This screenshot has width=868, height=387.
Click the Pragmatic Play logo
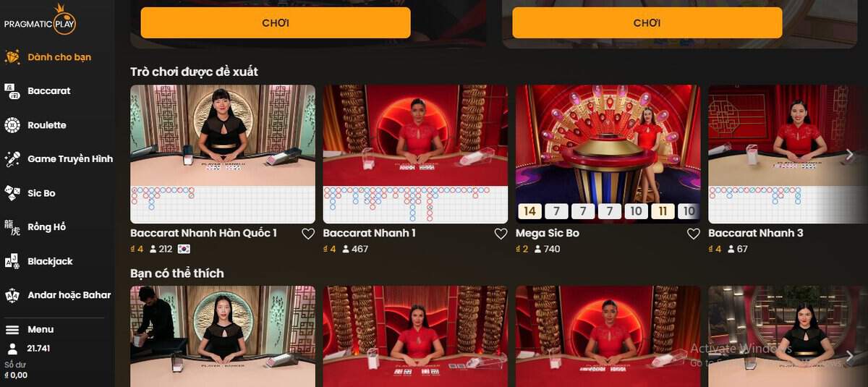tap(40, 20)
